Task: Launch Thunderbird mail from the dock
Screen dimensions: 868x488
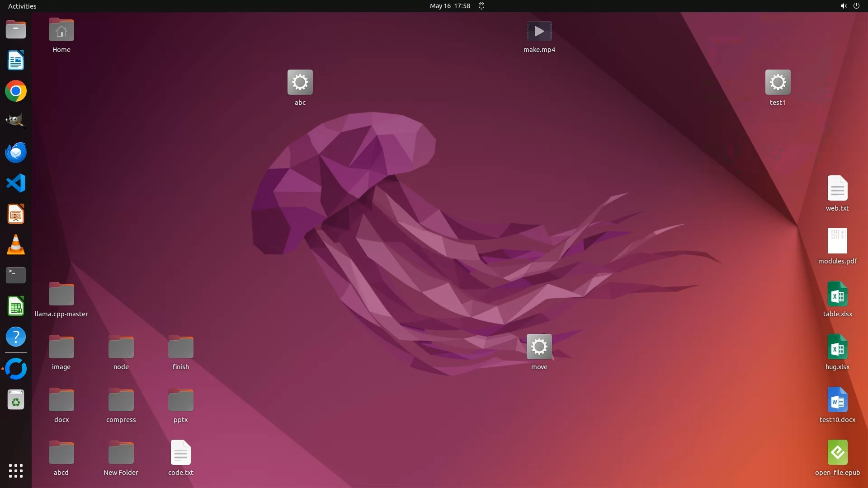Action: (x=16, y=153)
